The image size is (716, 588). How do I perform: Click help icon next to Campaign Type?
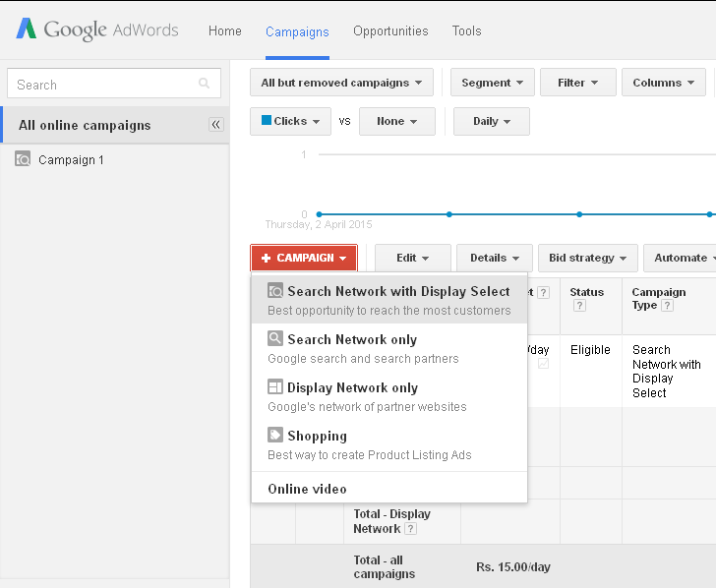click(668, 306)
